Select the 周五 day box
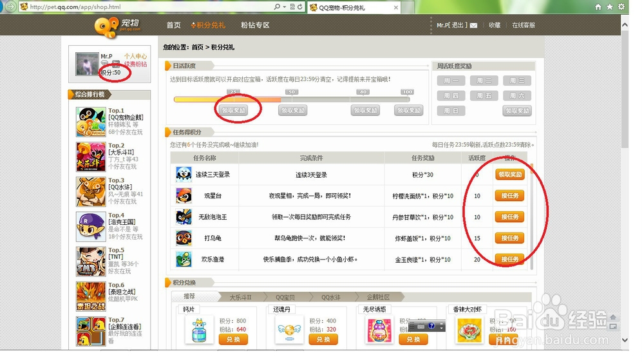 click(x=484, y=96)
